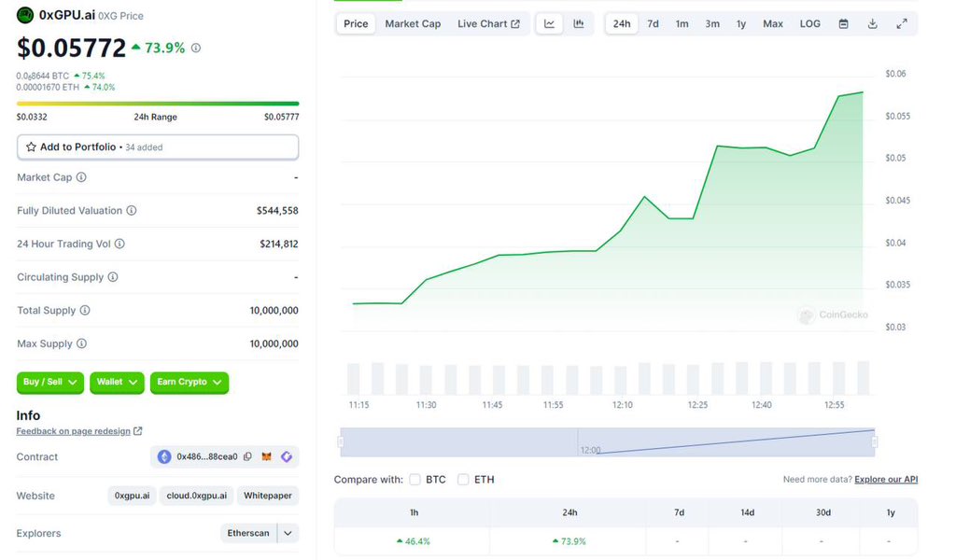956x560 pixels.
Task: Open the calendar date range picker
Action: (843, 22)
